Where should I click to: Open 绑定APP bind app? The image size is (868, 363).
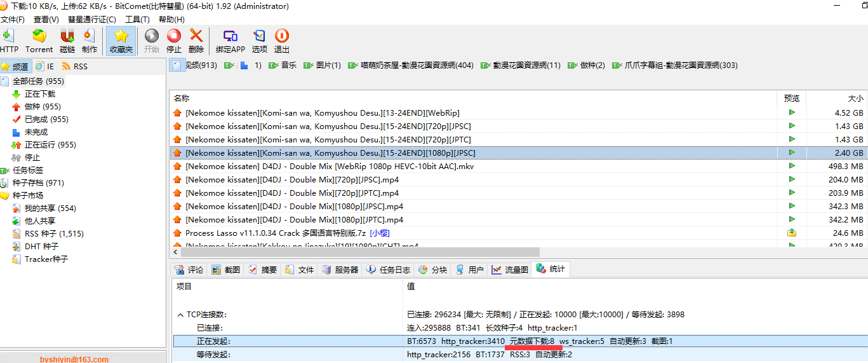pyautogui.click(x=230, y=41)
